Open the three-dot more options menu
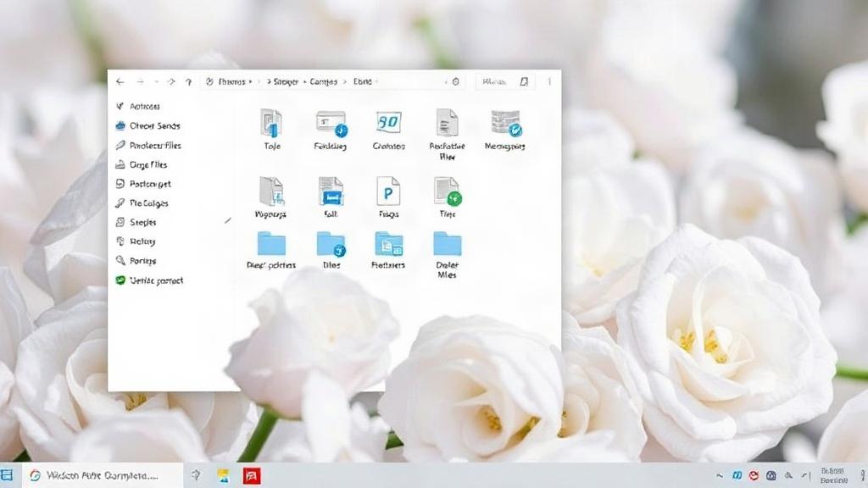 click(549, 81)
